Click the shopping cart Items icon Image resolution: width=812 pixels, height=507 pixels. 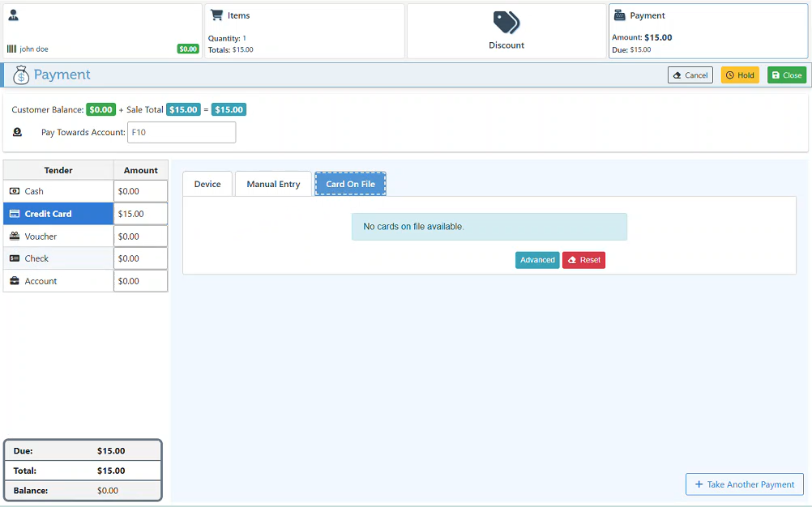(216, 15)
